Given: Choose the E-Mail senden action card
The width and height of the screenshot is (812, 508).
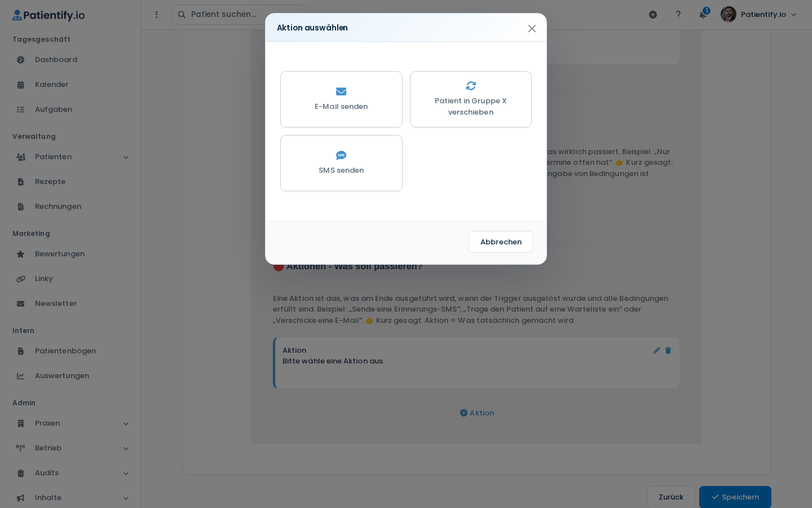Looking at the screenshot, I should point(341,99).
